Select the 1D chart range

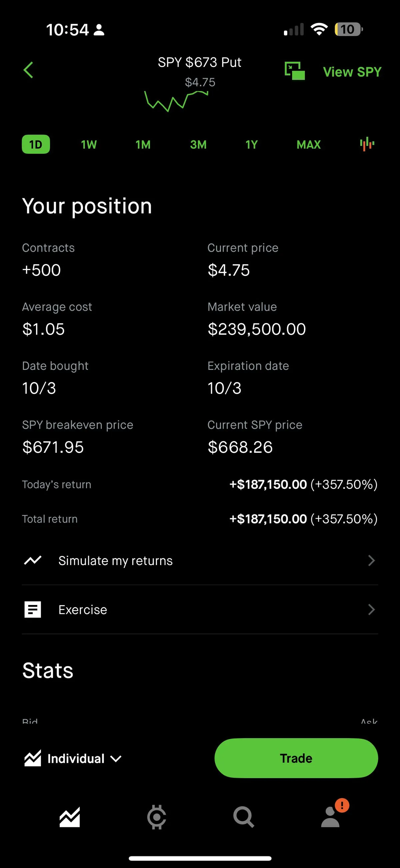coord(36,145)
